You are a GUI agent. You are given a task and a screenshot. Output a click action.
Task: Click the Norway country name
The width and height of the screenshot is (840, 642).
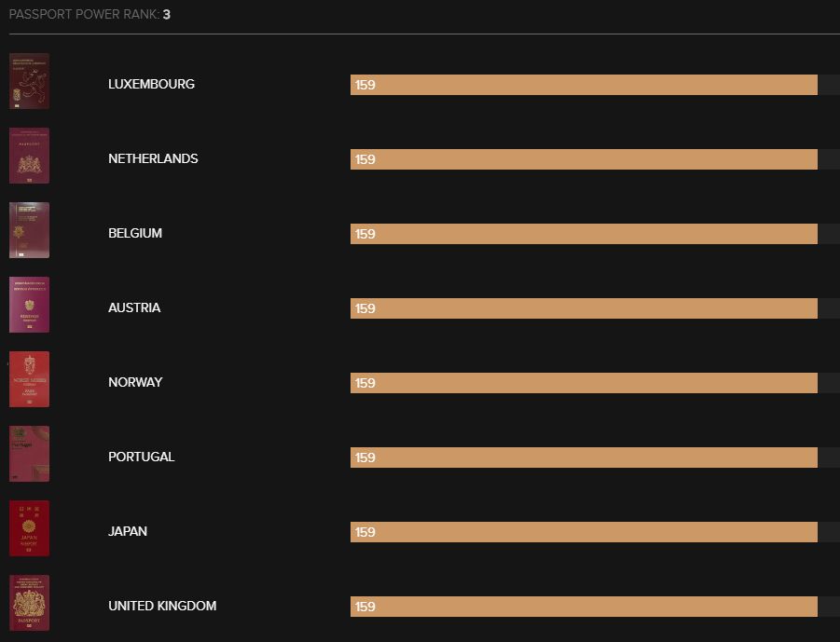(135, 382)
